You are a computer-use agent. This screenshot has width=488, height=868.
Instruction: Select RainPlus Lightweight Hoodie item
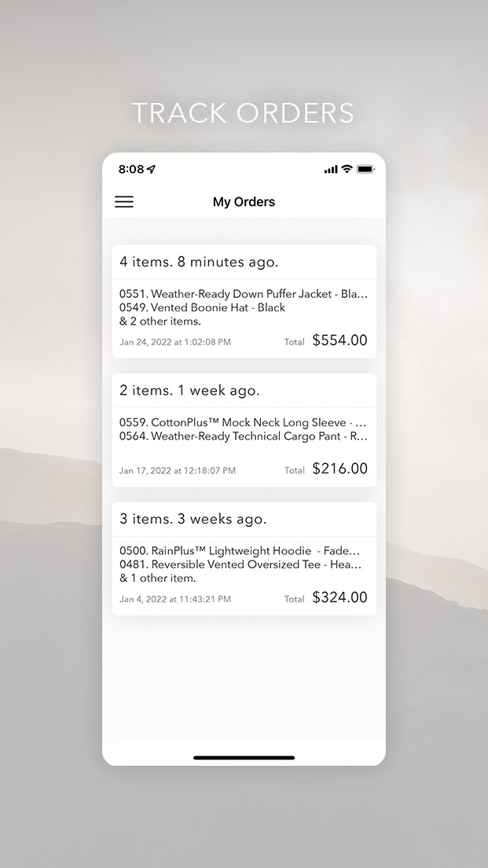pos(240,551)
